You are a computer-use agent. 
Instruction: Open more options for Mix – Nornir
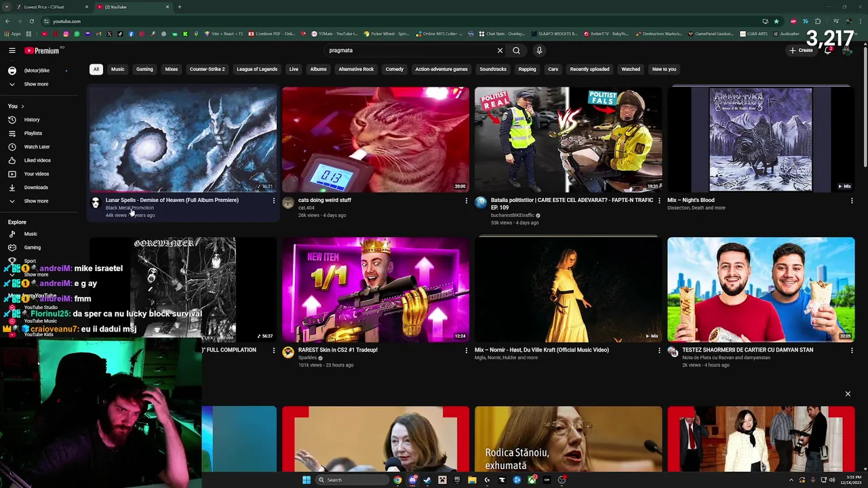pyautogui.click(x=659, y=350)
